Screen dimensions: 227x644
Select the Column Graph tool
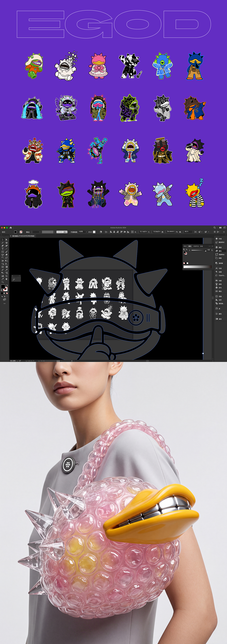2,276
